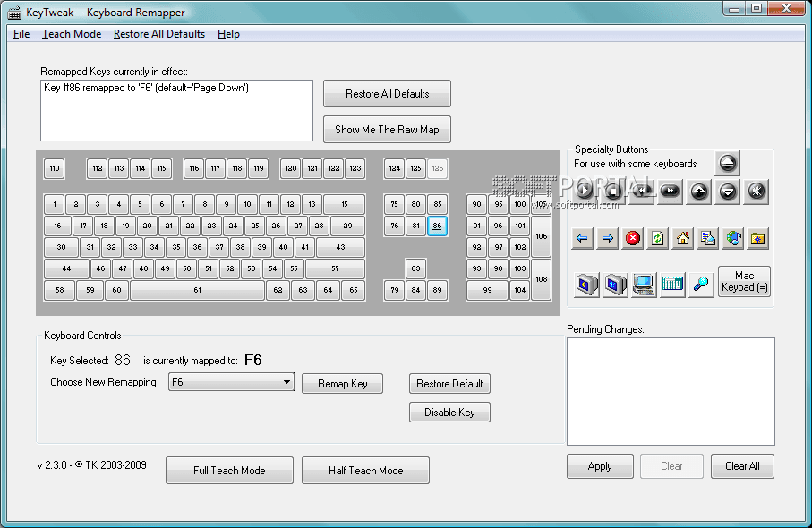Click the Sleep moon monitor icon
This screenshot has width=812, height=528.
point(587,285)
